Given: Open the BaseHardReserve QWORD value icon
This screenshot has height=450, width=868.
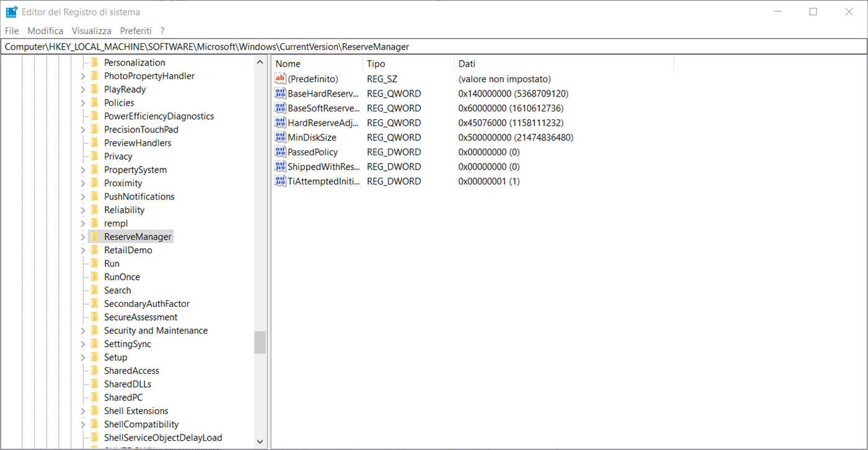Looking at the screenshot, I should [x=279, y=93].
